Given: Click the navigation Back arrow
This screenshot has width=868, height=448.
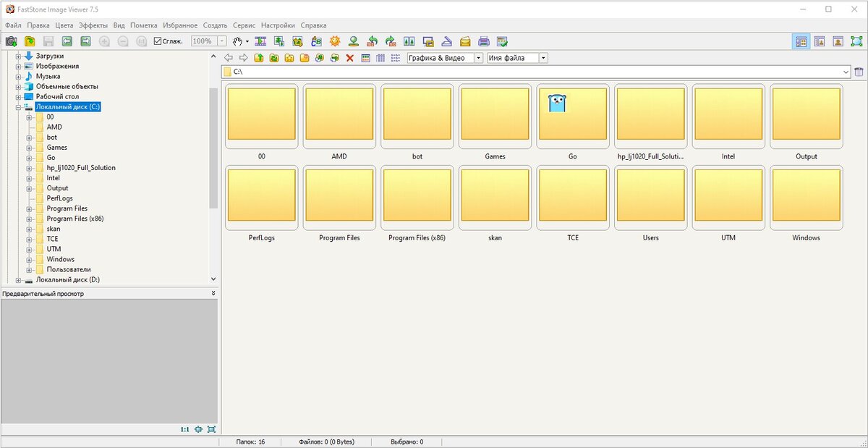Looking at the screenshot, I should click(228, 58).
